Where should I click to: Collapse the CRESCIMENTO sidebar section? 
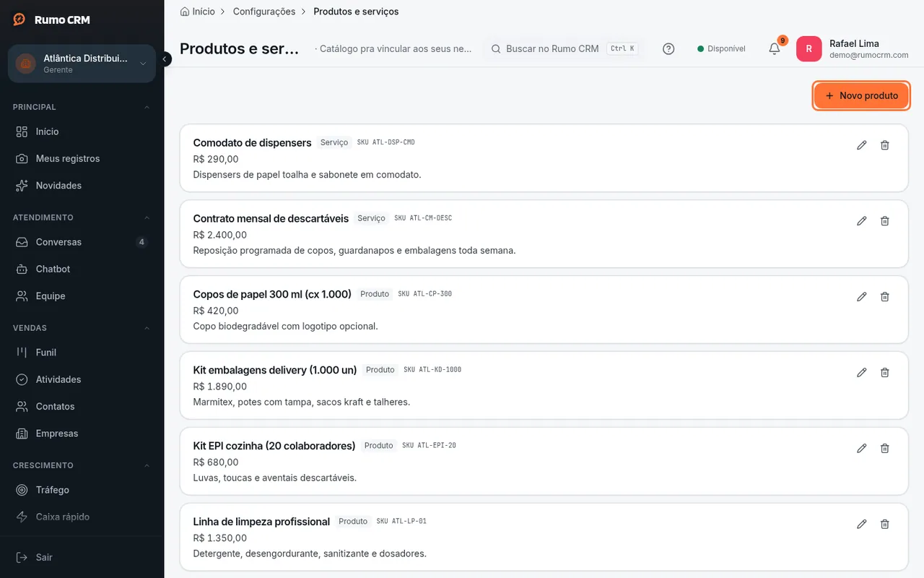coord(82,465)
